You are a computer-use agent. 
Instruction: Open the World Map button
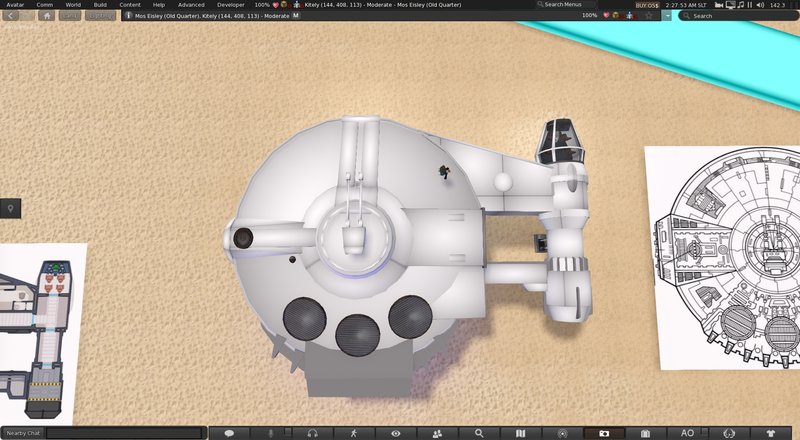[x=520, y=433]
